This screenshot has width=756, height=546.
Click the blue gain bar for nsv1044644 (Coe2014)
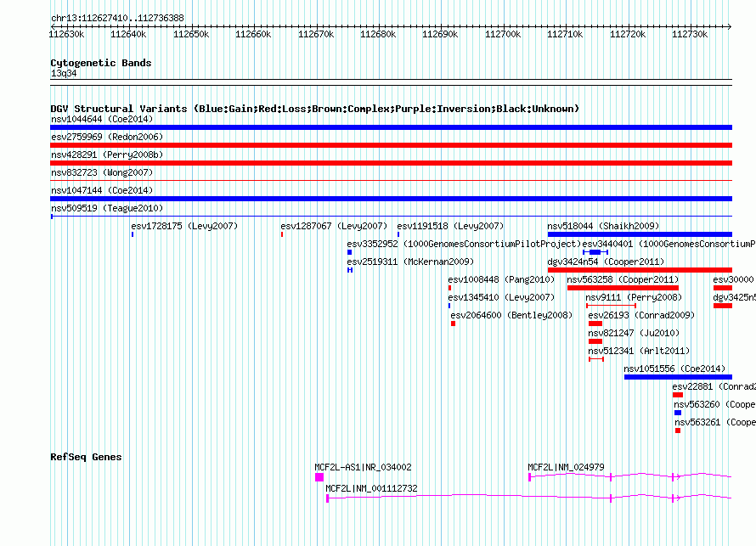click(x=391, y=127)
